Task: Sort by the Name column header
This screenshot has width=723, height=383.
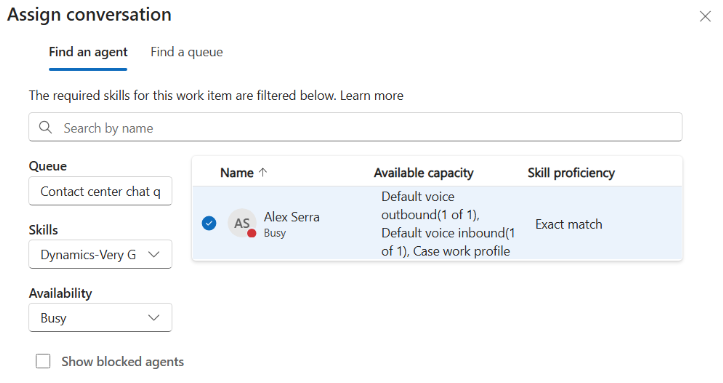Action: click(237, 172)
